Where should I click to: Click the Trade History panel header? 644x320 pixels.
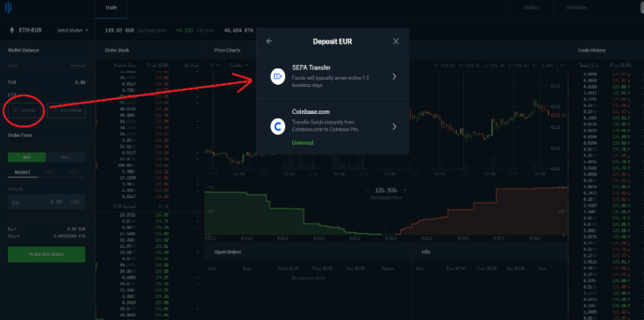coord(591,50)
